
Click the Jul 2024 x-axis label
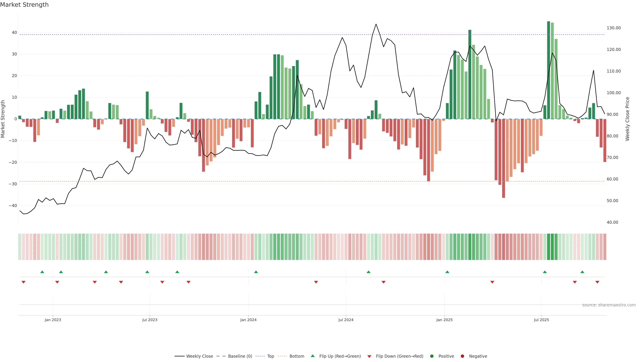(x=346, y=320)
